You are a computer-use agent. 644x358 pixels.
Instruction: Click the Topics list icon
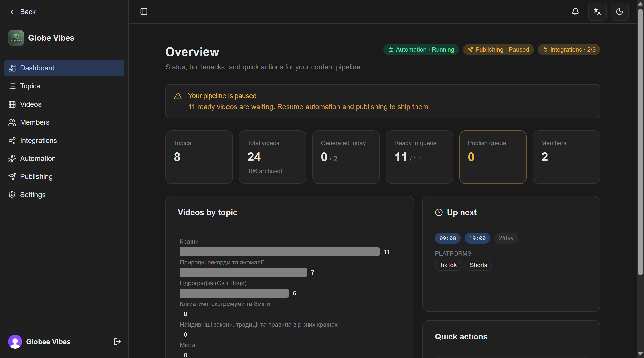point(12,86)
